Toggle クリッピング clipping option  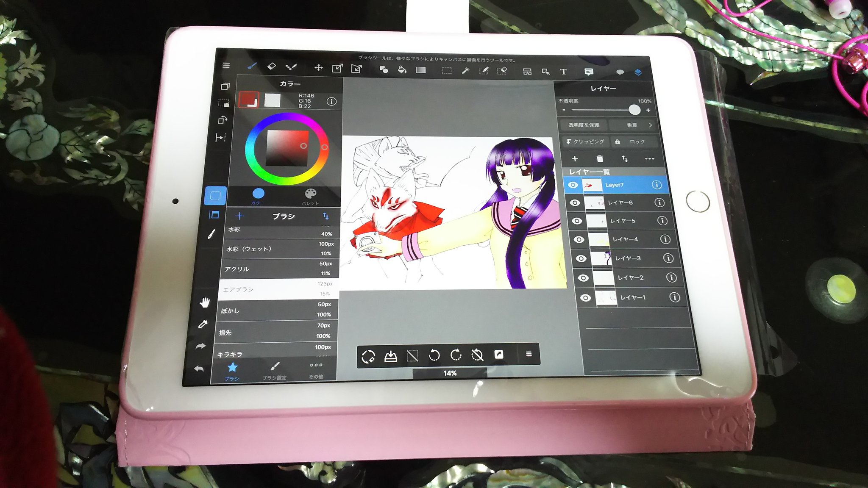(586, 141)
